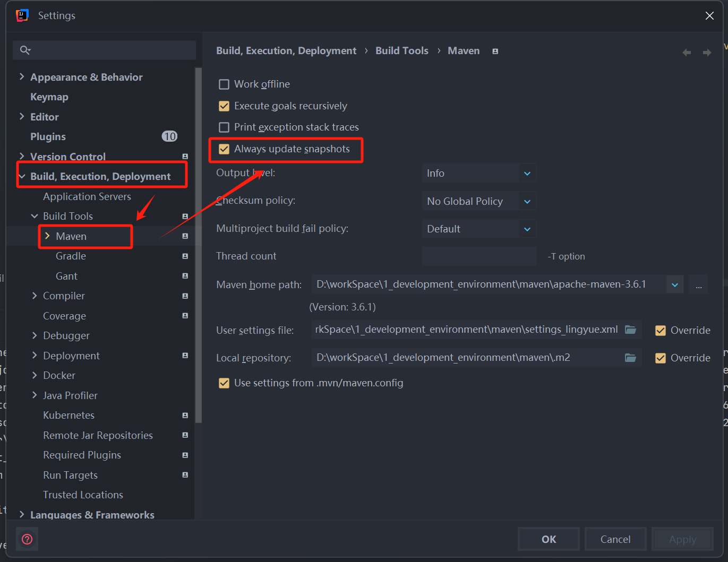728x562 pixels.
Task: Click the back navigation arrow
Action: [x=687, y=52]
